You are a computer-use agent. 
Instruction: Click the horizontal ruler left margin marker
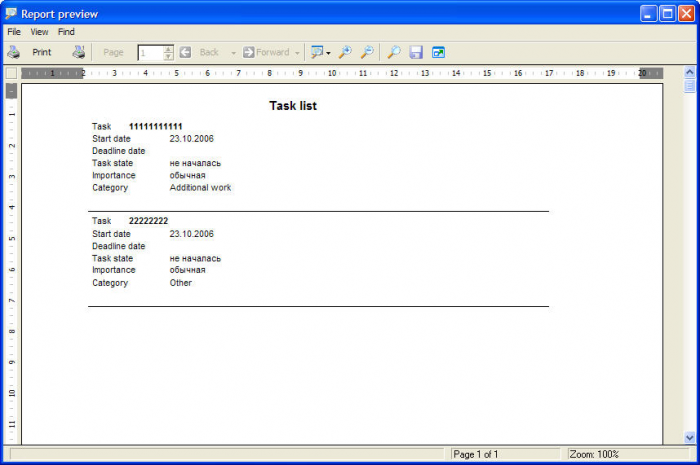pyautogui.click(x=52, y=73)
